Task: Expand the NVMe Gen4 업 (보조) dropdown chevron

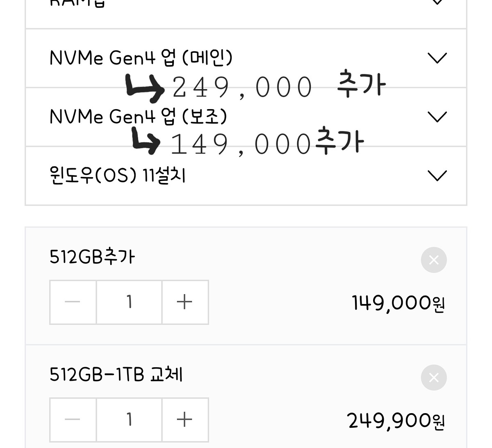Action: pos(437,117)
